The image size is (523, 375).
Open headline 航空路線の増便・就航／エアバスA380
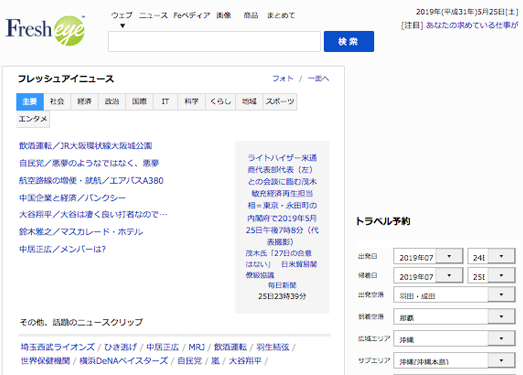click(x=91, y=180)
